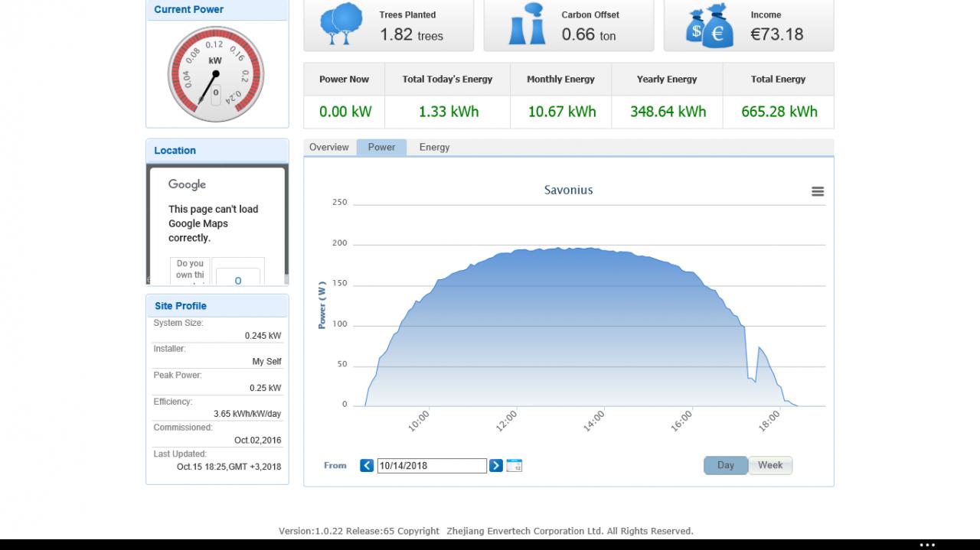This screenshot has height=550, width=980.
Task: Click the Location panel header
Action: (217, 151)
